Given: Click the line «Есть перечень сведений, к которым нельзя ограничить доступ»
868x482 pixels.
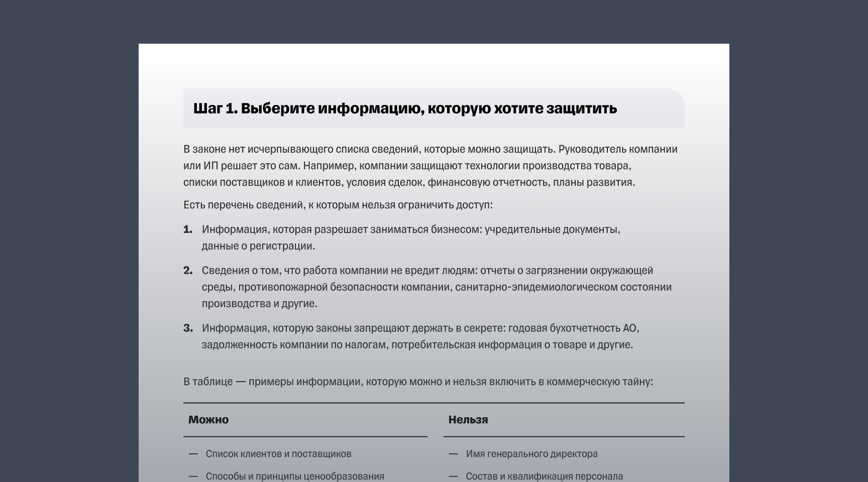Looking at the screenshot, I should (x=339, y=204).
